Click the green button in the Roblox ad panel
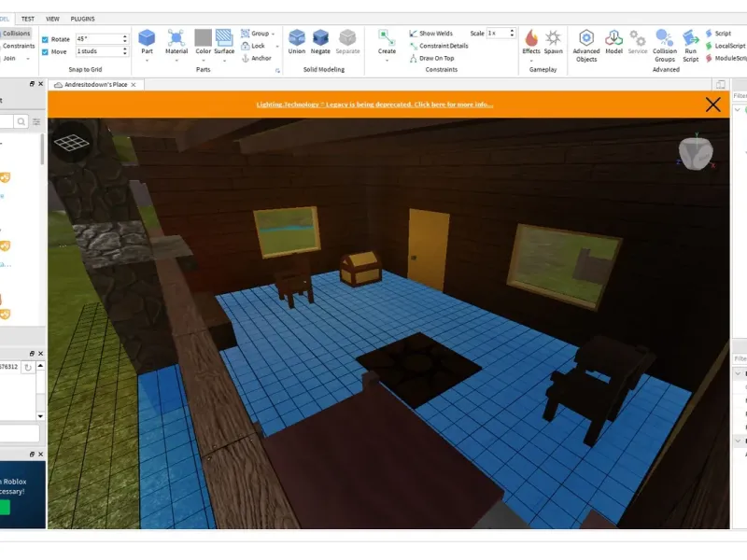Screen dimensions: 747x560 tap(5, 508)
